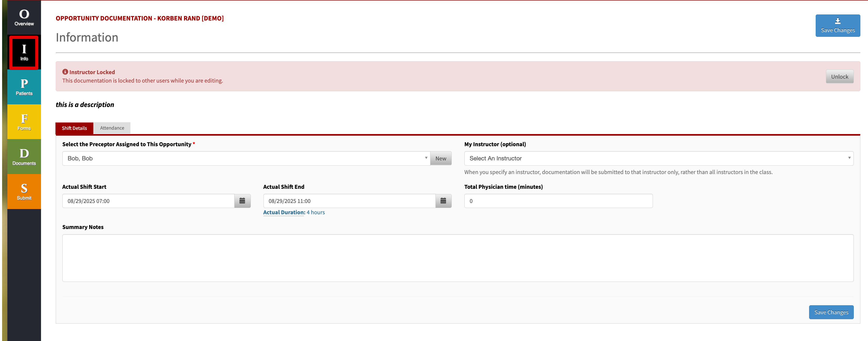Open the Select An Instructor dropdown
The height and width of the screenshot is (341, 868).
(x=659, y=158)
